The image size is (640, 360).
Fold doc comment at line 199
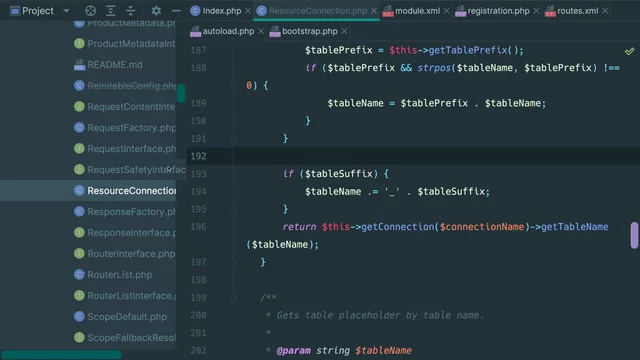pyautogui.click(x=233, y=298)
